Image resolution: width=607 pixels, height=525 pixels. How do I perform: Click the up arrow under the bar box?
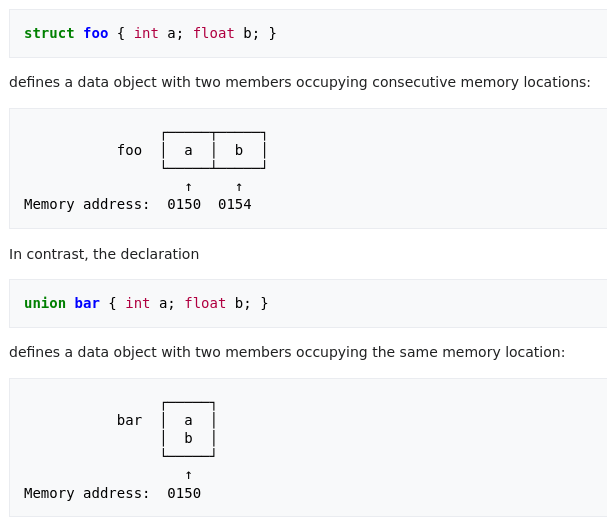pos(189,475)
